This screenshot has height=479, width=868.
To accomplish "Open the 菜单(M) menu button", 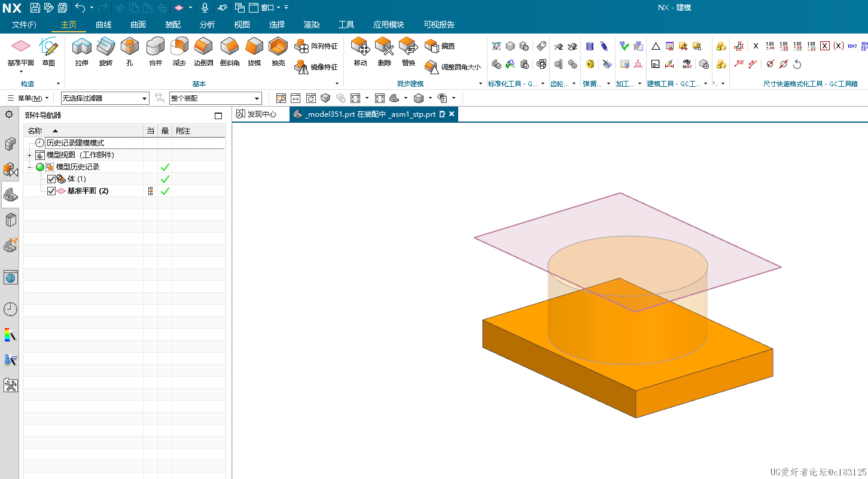I will click(x=29, y=98).
